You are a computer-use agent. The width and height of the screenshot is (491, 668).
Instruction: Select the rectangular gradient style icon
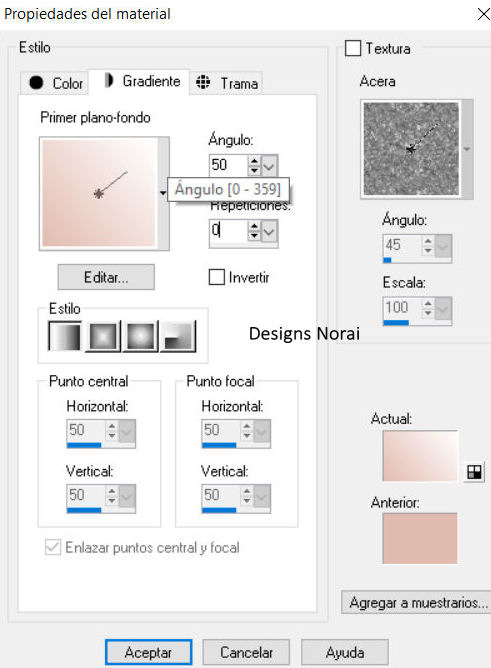tap(103, 336)
